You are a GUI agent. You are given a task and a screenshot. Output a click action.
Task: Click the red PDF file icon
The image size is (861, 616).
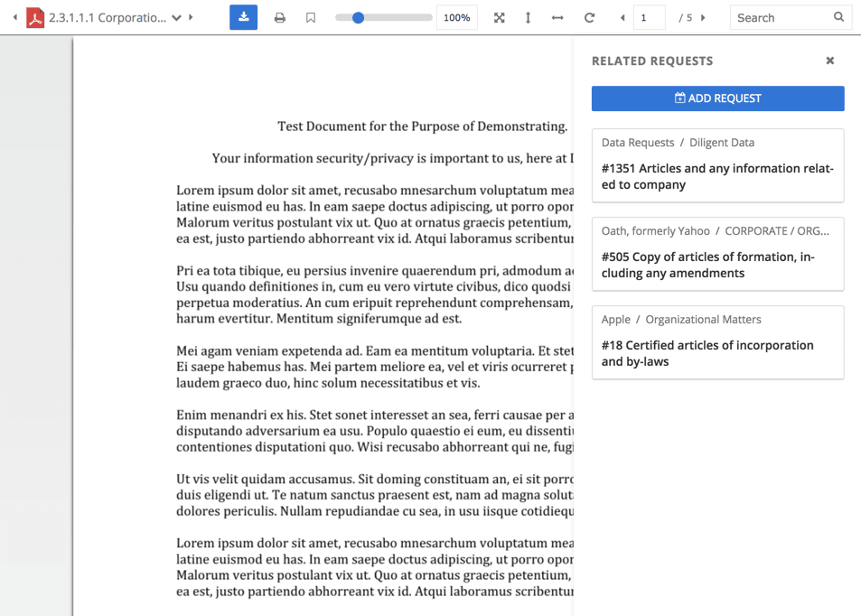pos(35,17)
